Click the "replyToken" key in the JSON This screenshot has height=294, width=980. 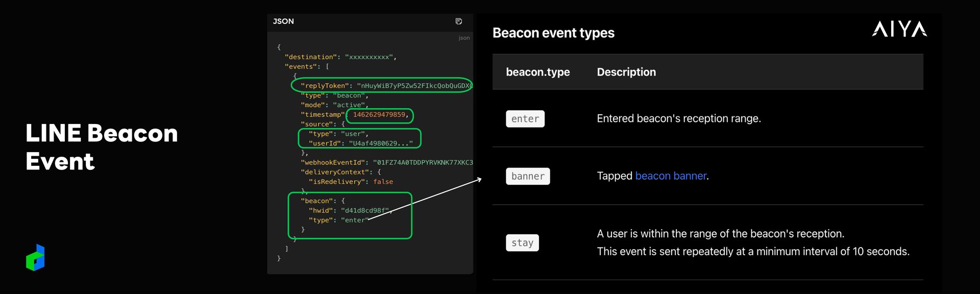(x=325, y=86)
